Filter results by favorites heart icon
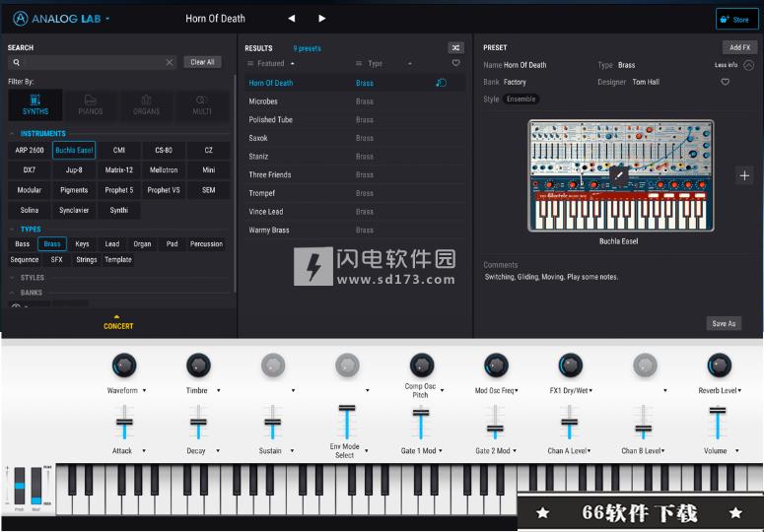Image resolution: width=764 pixels, height=532 pixels. [456, 63]
